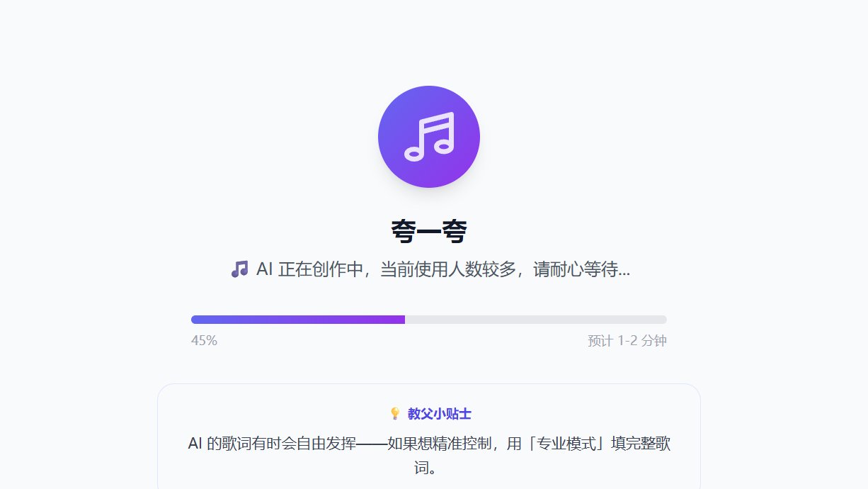Click the 45% progress label

pos(204,341)
